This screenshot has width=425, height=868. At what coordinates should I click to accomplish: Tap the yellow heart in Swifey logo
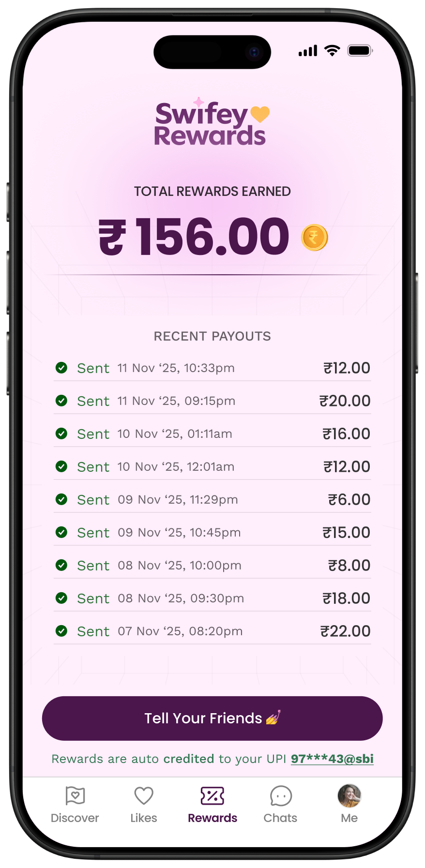point(260,114)
